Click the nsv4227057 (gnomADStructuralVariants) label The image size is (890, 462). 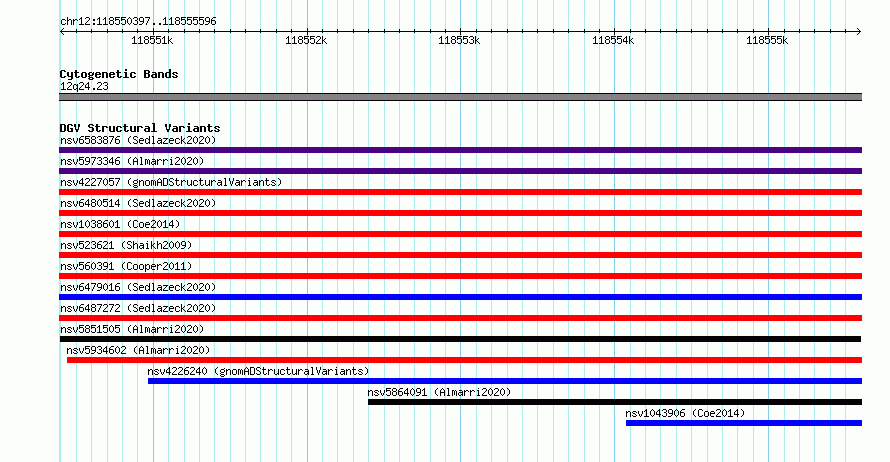[x=171, y=182]
